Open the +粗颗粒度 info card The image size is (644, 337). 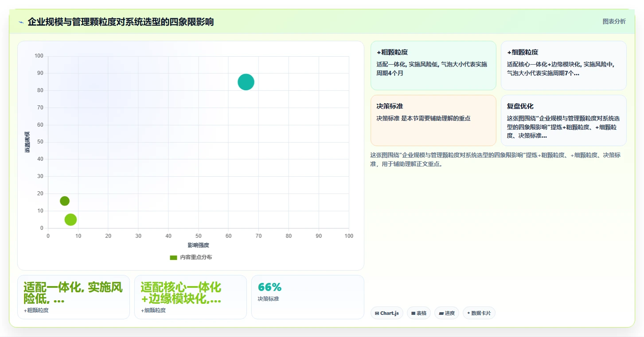pos(433,66)
